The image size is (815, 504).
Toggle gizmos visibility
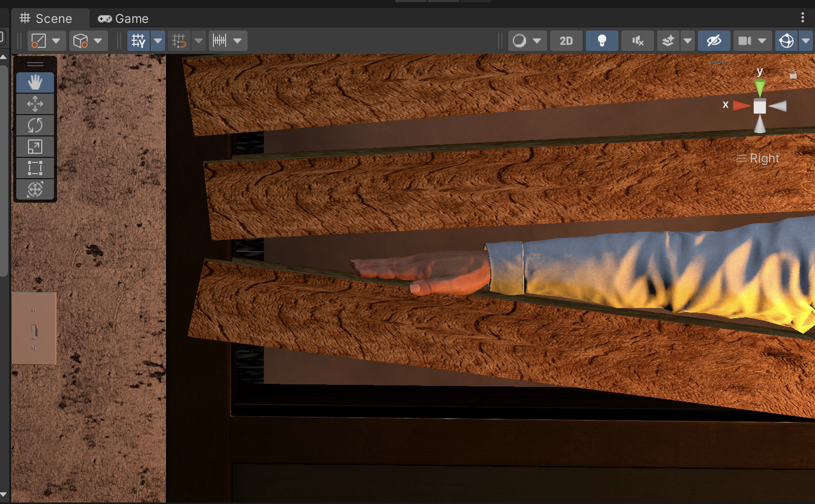click(x=786, y=41)
